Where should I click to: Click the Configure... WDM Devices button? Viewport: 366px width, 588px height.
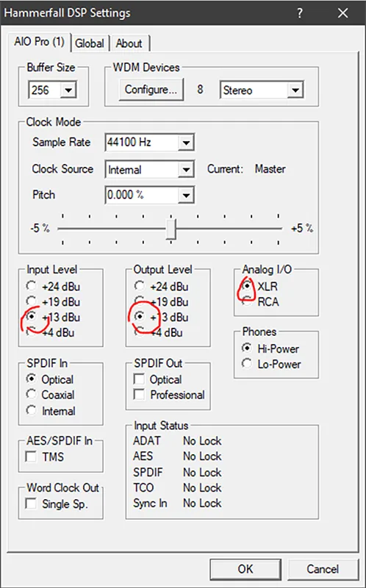[x=151, y=90]
